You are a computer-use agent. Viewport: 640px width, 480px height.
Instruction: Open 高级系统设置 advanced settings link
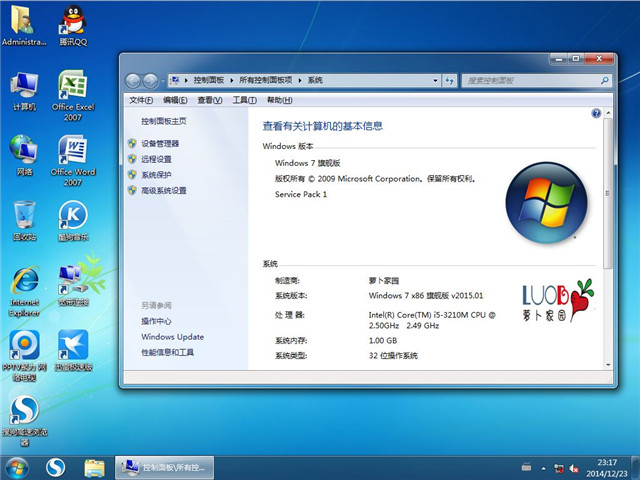[x=164, y=191]
